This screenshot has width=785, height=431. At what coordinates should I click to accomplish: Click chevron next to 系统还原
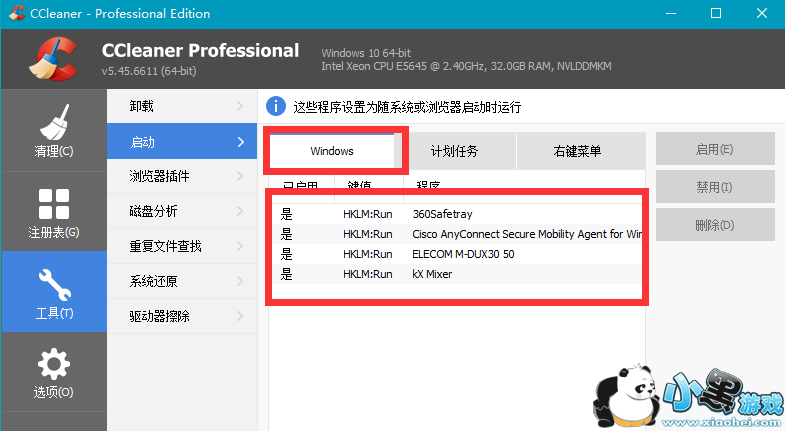pos(240,281)
